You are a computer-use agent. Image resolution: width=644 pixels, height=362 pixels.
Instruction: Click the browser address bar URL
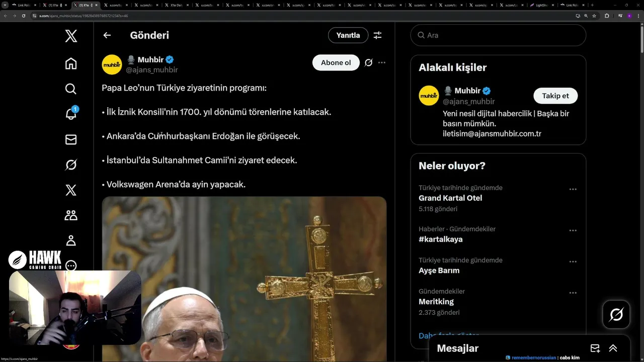[x=83, y=16]
